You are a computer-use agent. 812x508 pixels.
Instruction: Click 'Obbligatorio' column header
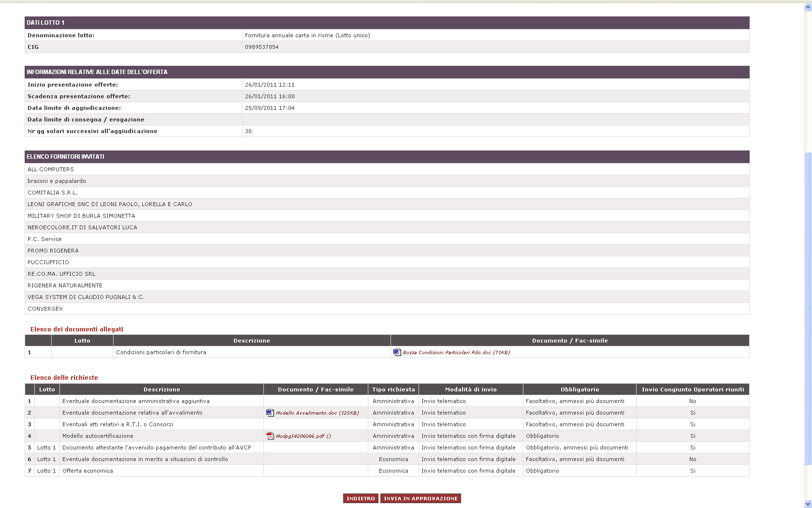tap(580, 389)
